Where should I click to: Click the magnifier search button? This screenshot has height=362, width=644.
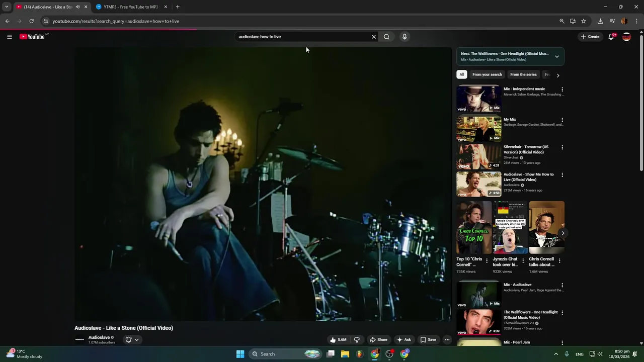(x=386, y=37)
